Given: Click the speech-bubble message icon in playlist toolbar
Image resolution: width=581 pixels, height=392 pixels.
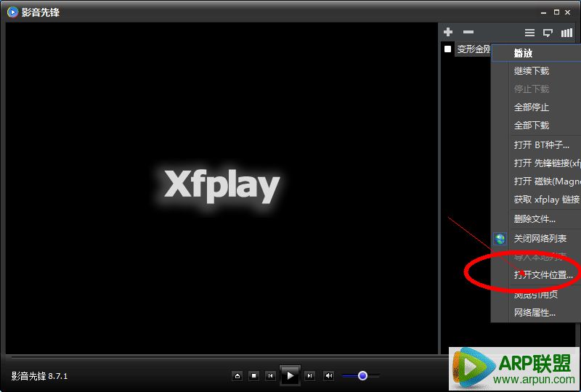Looking at the screenshot, I should click(x=548, y=33).
